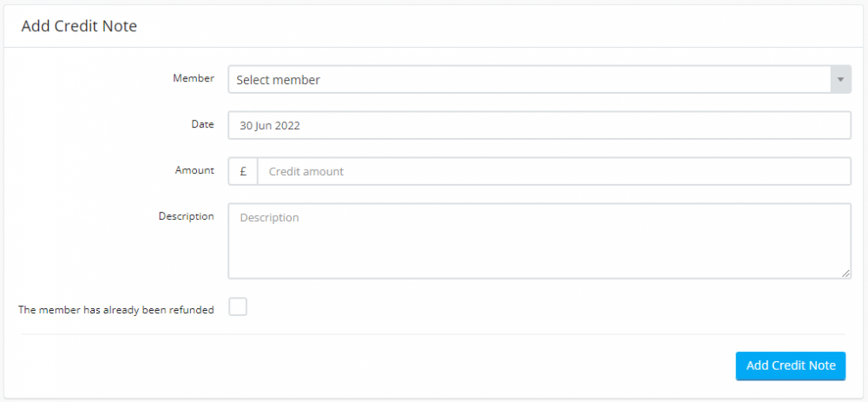Click the £ currency prefix icon
868x402 pixels.
click(243, 171)
